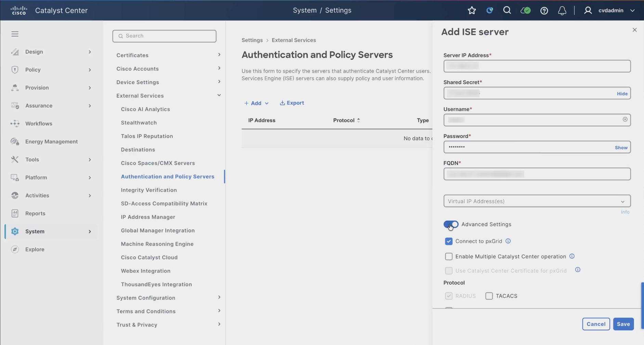
Task: Save the new ISE server
Action: click(x=623, y=324)
